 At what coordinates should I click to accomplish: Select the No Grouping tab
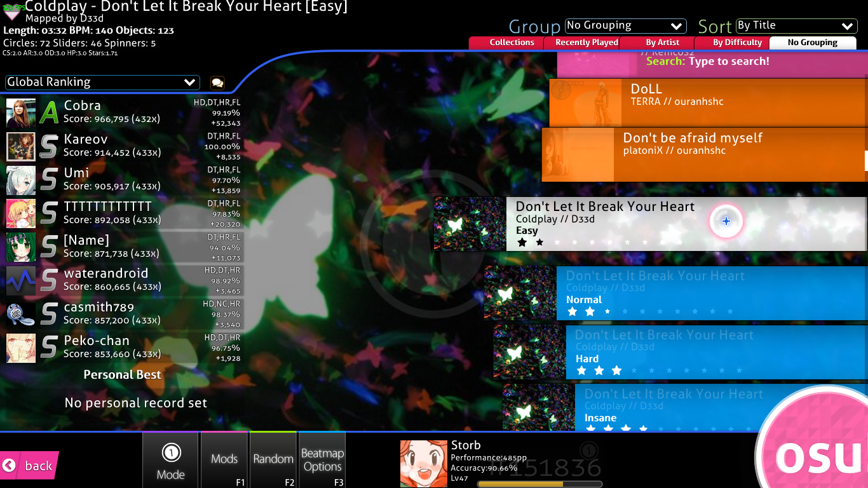pos(813,43)
